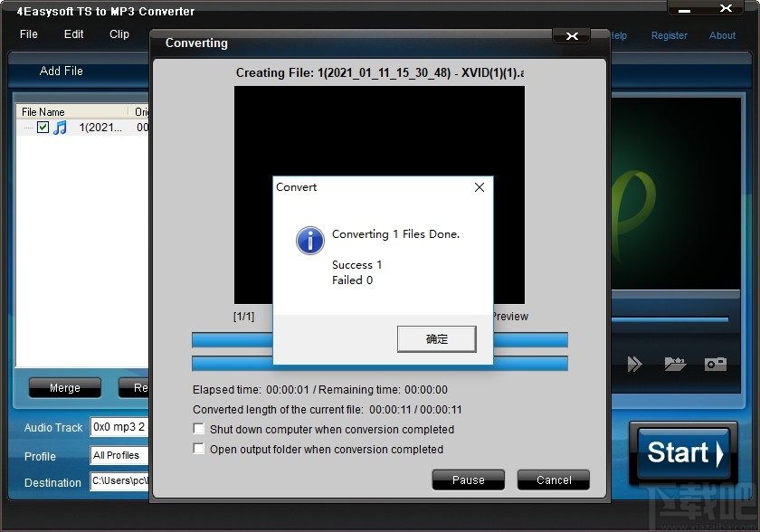Open the Edit menu

point(72,34)
